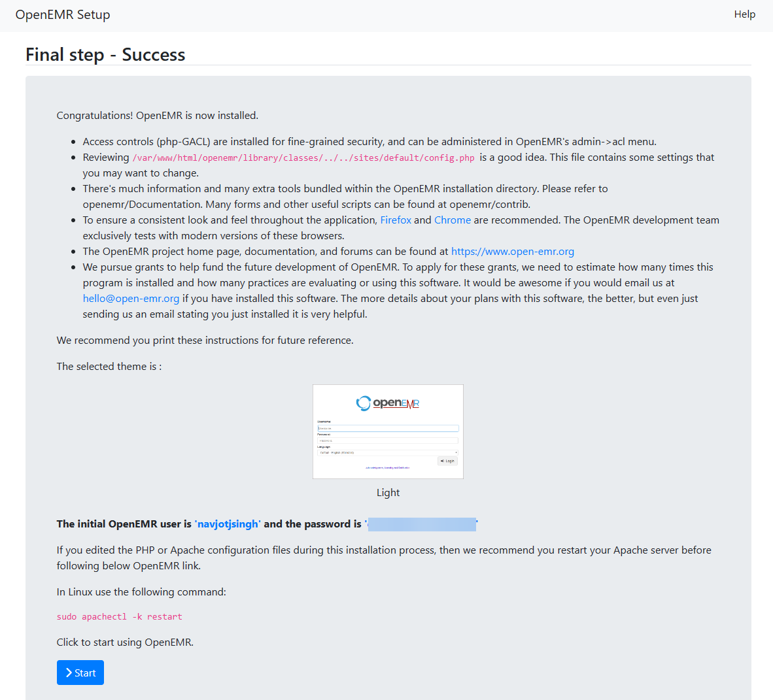Click the Start button to launch OpenEMR
The height and width of the screenshot is (700, 773).
point(80,673)
